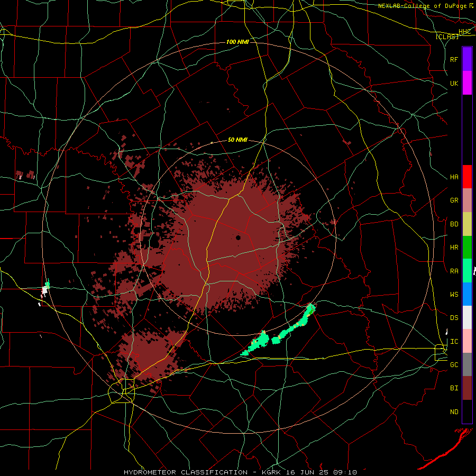Click the BI brown legend swatch

coord(467,388)
